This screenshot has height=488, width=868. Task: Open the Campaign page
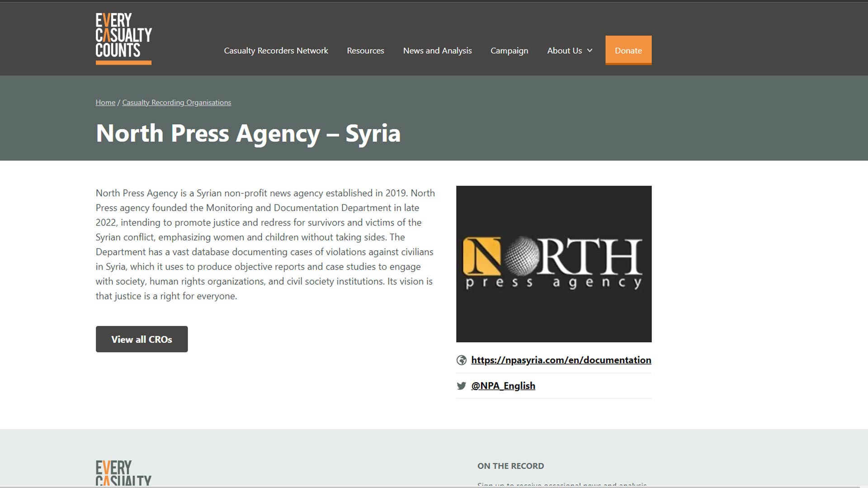(509, 51)
